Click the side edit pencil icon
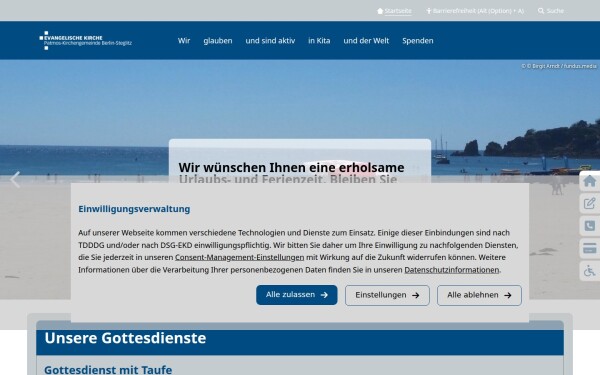 [x=590, y=203]
